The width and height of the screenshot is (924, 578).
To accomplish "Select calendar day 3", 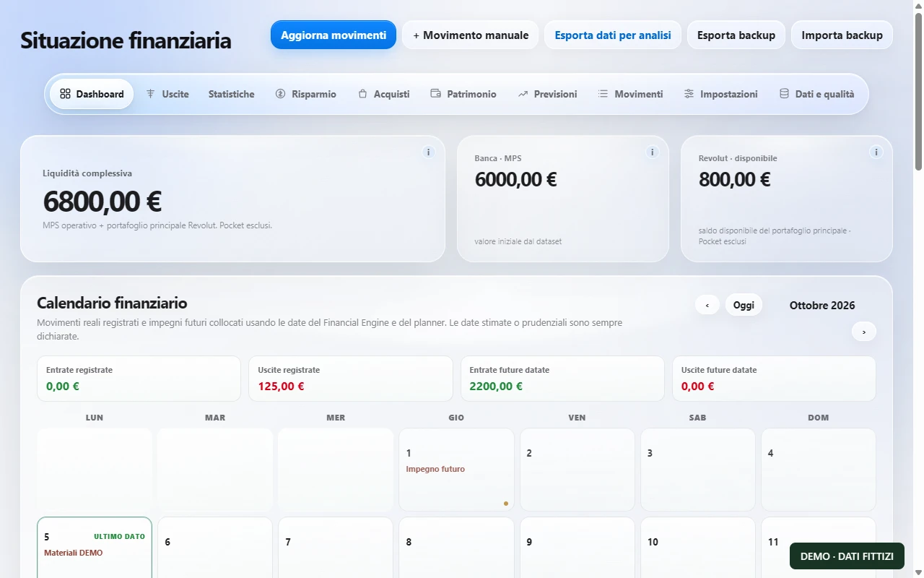I will coord(698,470).
